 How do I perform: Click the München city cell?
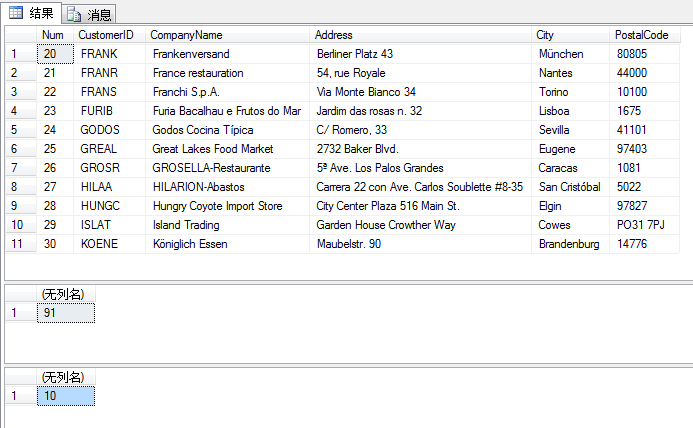(x=570, y=54)
